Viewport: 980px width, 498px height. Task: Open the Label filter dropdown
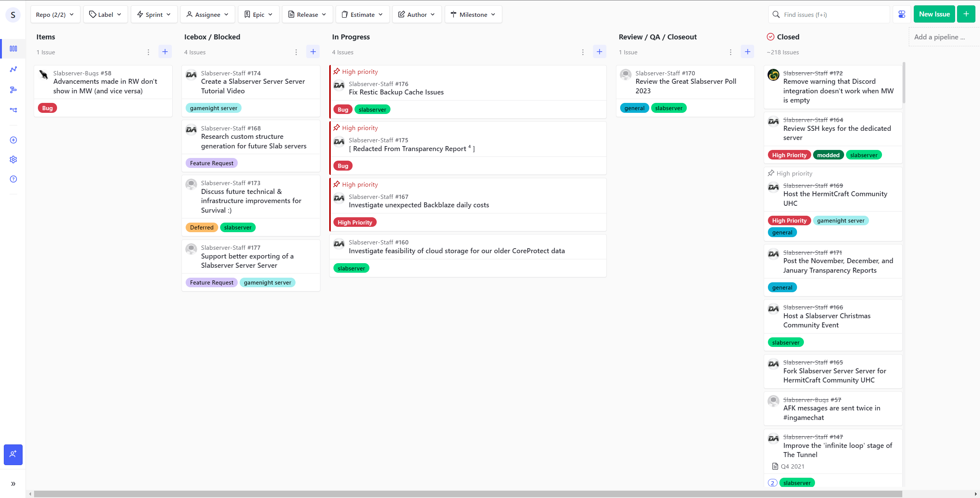click(x=105, y=15)
